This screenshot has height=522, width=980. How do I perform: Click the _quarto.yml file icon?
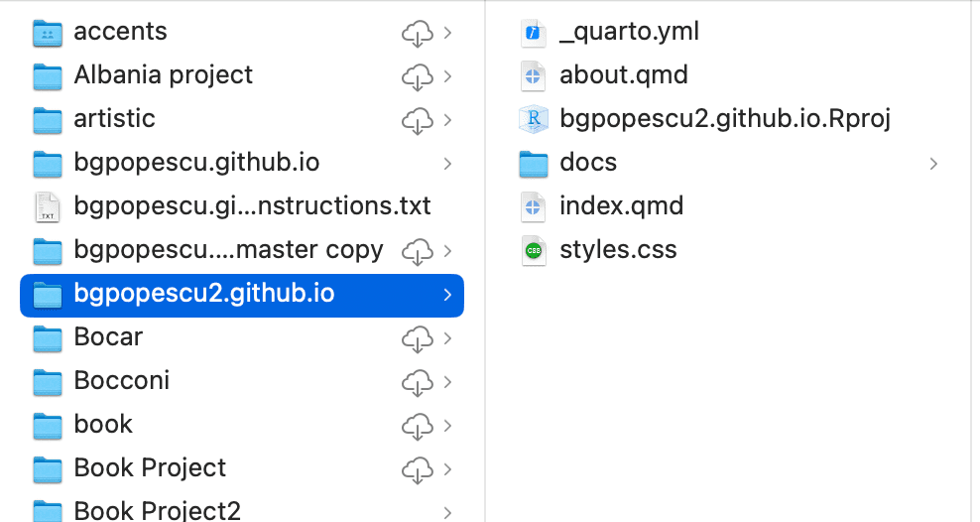[x=534, y=33]
